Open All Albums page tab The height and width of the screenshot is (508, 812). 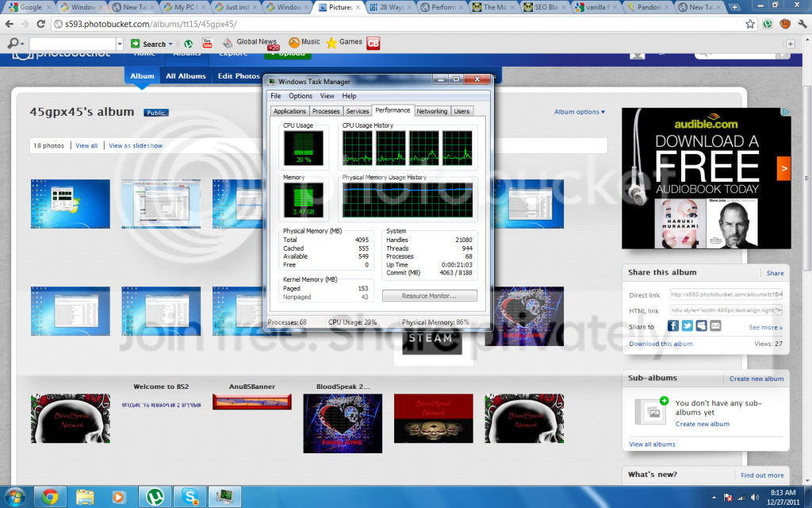point(186,75)
